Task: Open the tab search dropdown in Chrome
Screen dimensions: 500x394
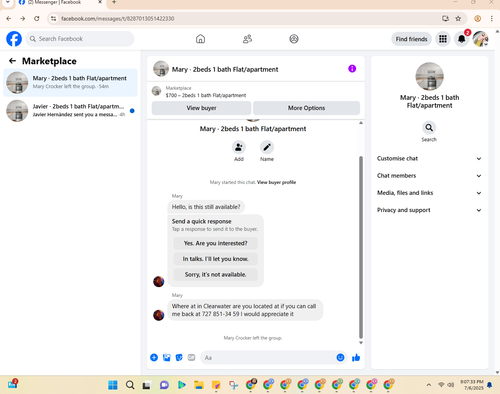Action: [7, 3]
